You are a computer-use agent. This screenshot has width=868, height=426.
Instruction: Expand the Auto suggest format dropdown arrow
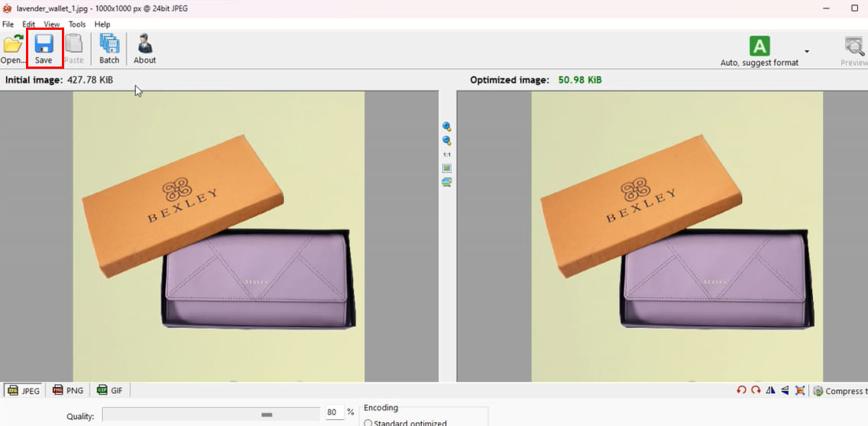point(807,51)
